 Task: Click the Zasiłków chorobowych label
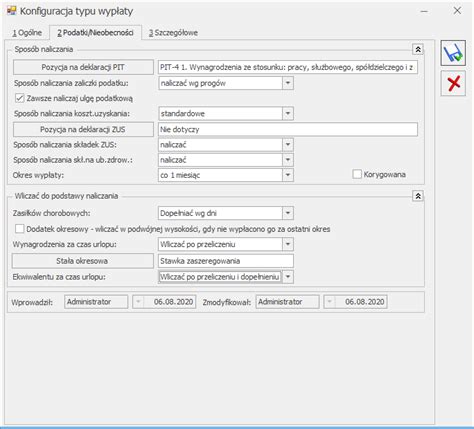(x=51, y=213)
